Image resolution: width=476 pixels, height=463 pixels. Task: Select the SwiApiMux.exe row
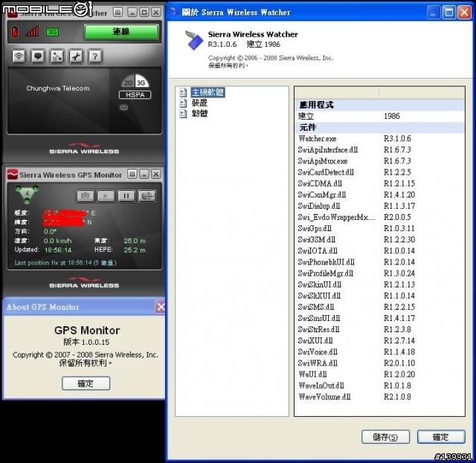click(379, 161)
